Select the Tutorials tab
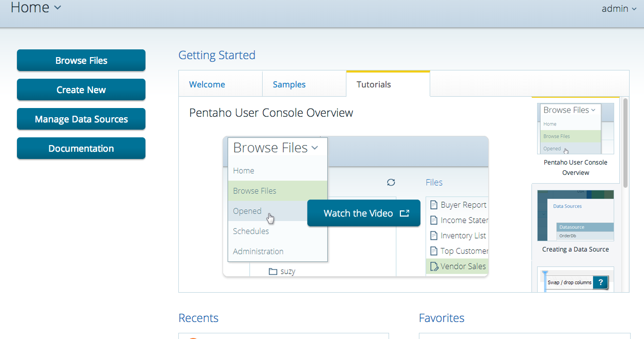Viewport: 644px width, 339px height. click(x=388, y=84)
